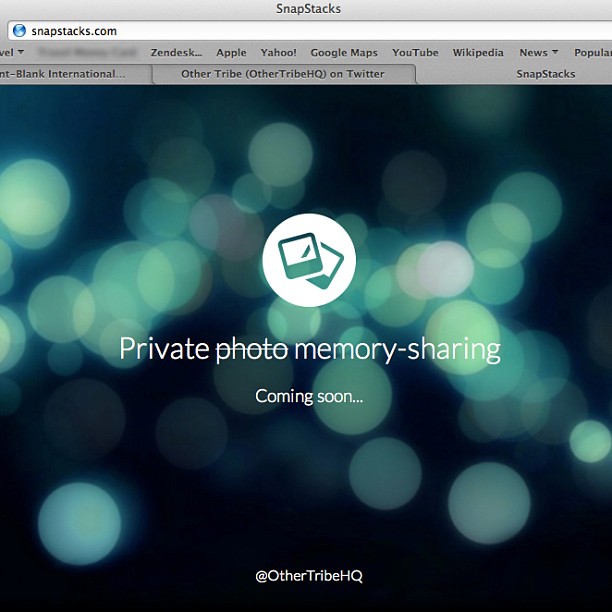612x612 pixels.
Task: Open the @OtherTribeHQ link
Action: 309,576
